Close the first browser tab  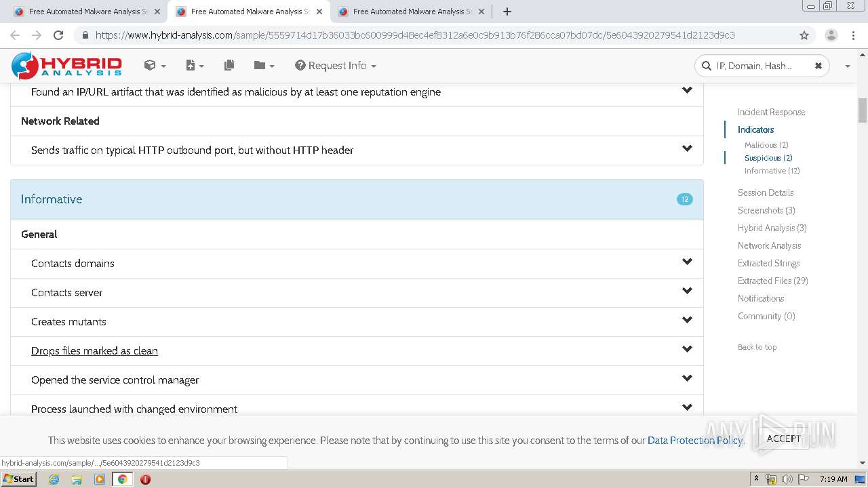pyautogui.click(x=157, y=12)
